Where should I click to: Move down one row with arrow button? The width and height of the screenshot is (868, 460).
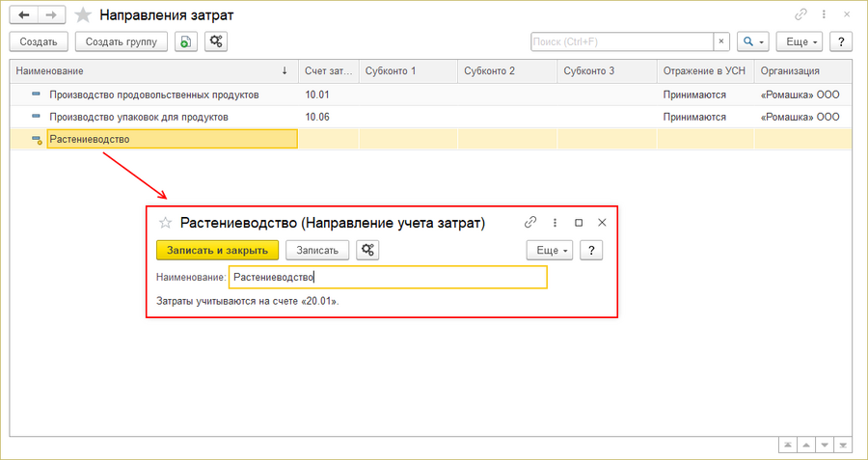(x=825, y=446)
